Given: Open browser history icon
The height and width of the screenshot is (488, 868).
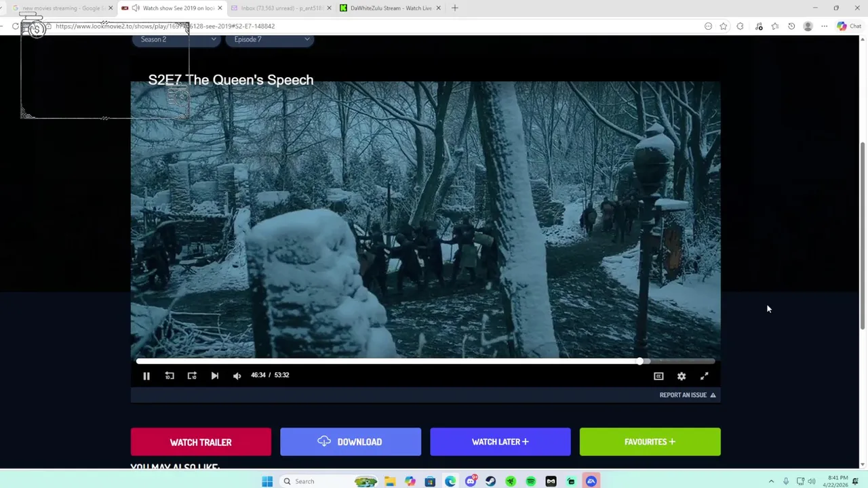Looking at the screenshot, I should point(791,26).
